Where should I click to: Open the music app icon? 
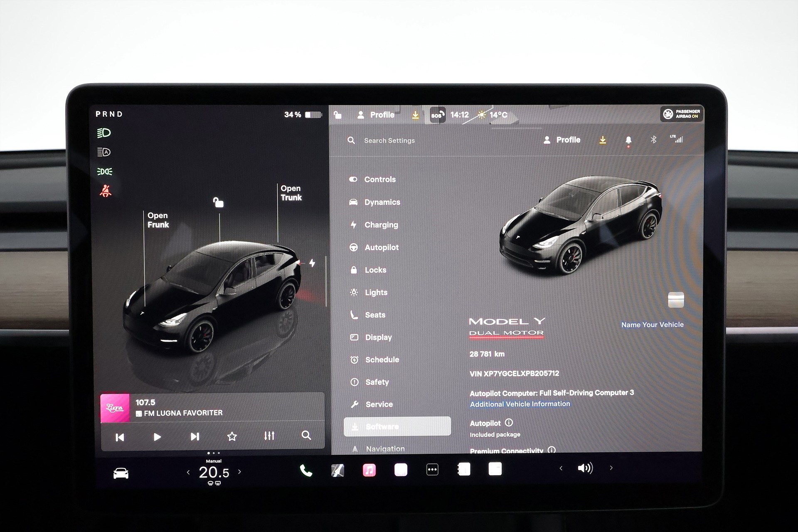pyautogui.click(x=369, y=470)
